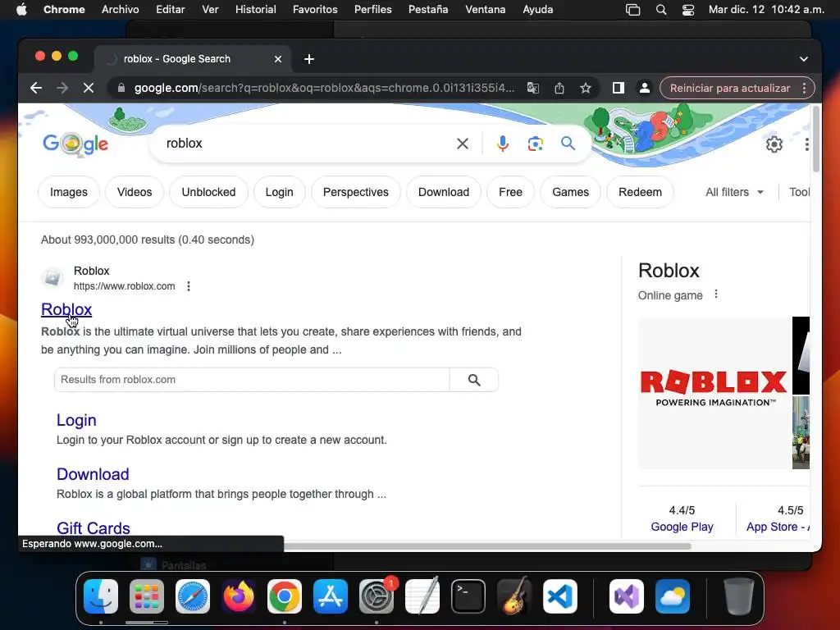Filter results by Images
Viewport: 840px width, 630px height.
(x=69, y=192)
